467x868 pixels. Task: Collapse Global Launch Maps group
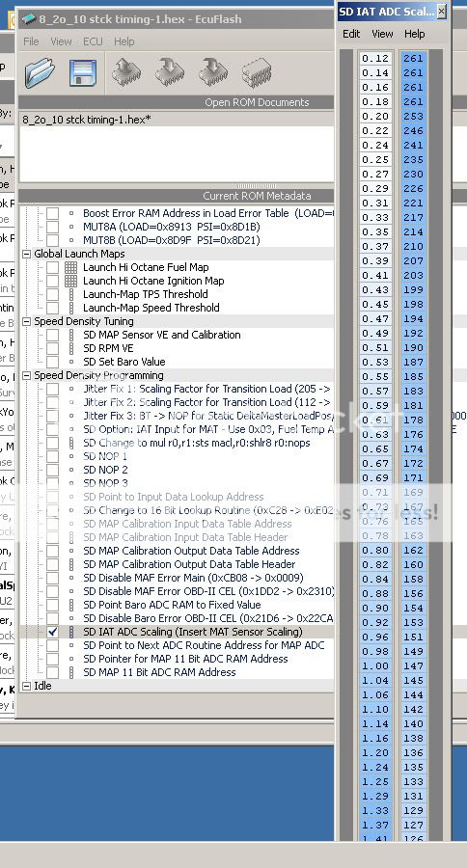(27, 254)
